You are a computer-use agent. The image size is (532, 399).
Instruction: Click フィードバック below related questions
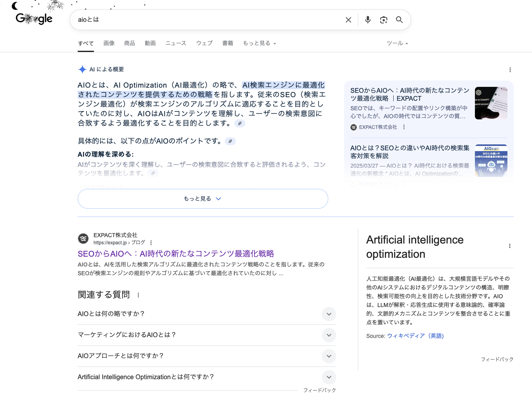click(320, 391)
